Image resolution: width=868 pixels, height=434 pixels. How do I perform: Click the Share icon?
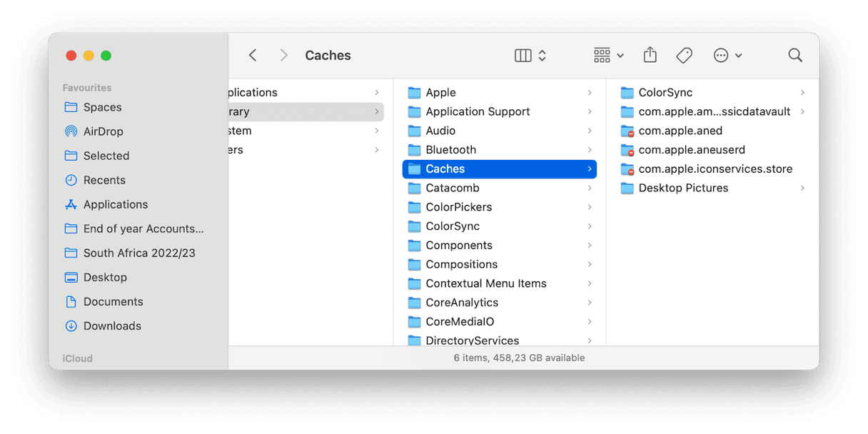650,54
